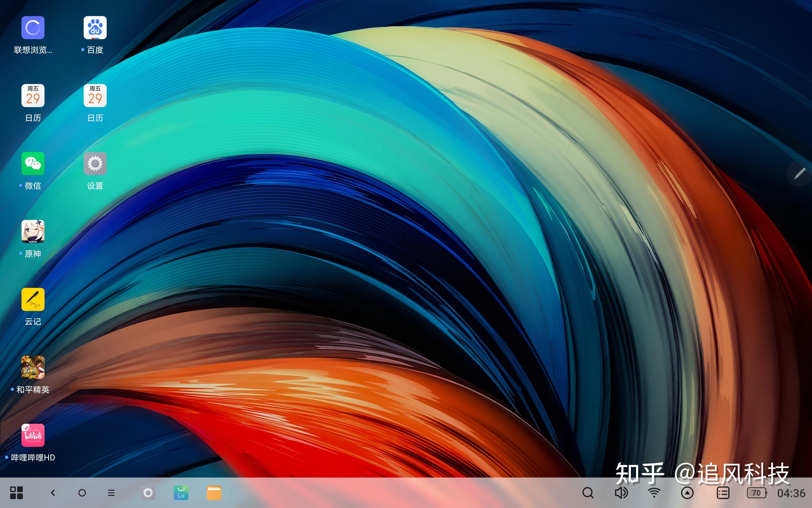Tap the back arrow navigation button
The height and width of the screenshot is (508, 812).
click(53, 493)
